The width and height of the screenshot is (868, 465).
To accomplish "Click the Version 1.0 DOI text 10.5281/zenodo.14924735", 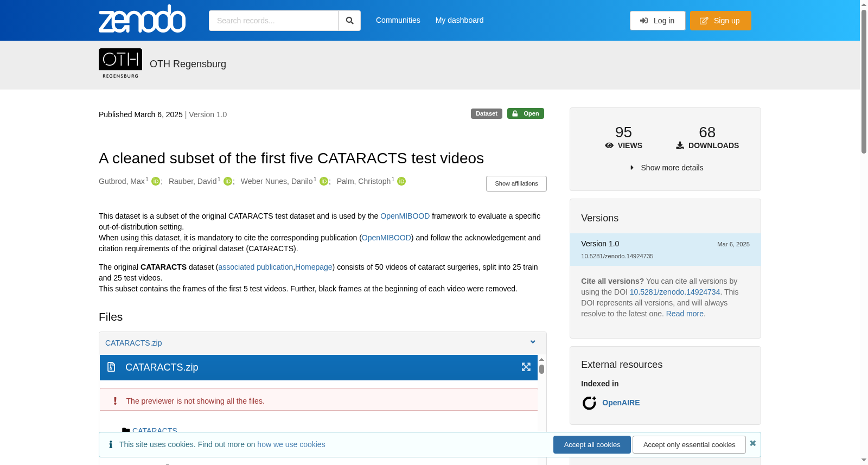I will [x=617, y=256].
